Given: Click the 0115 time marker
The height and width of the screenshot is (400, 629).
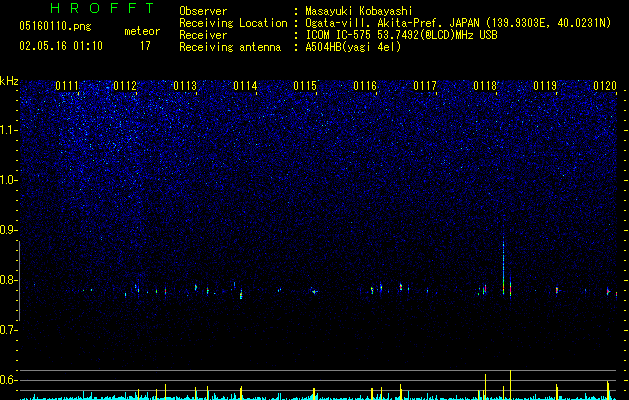Looking at the screenshot, I should point(305,86).
